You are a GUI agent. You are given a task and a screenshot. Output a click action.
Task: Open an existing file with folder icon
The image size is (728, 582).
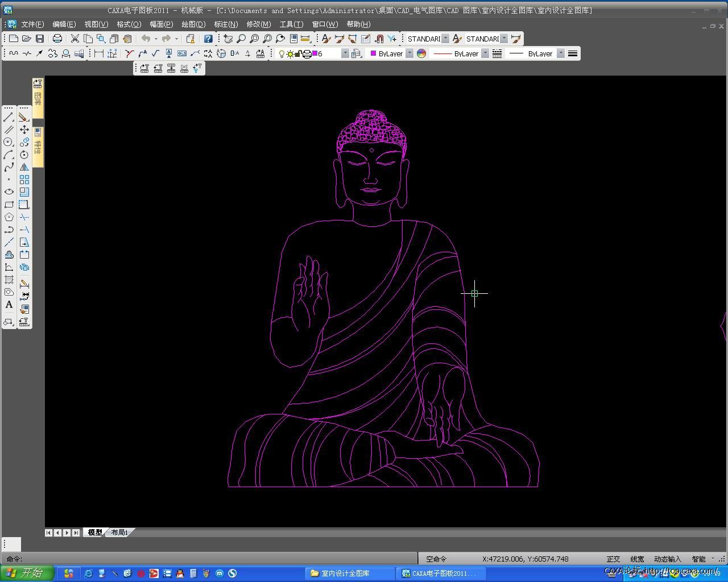point(26,39)
